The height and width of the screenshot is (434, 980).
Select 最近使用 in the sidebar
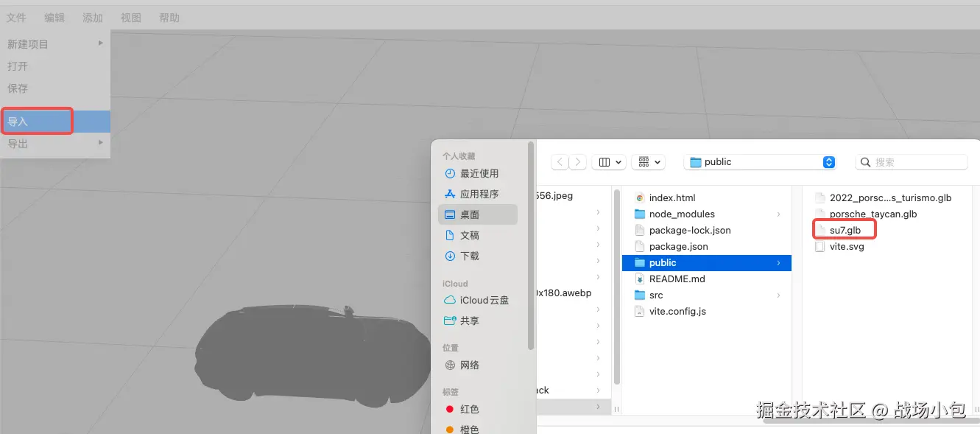click(x=478, y=173)
